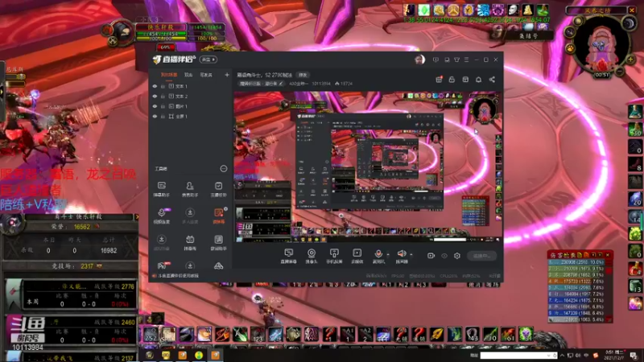The height and width of the screenshot is (362, 644).
Task: Open the TV-shaped tool in toolbox third row
Action: pyautogui.click(x=190, y=242)
